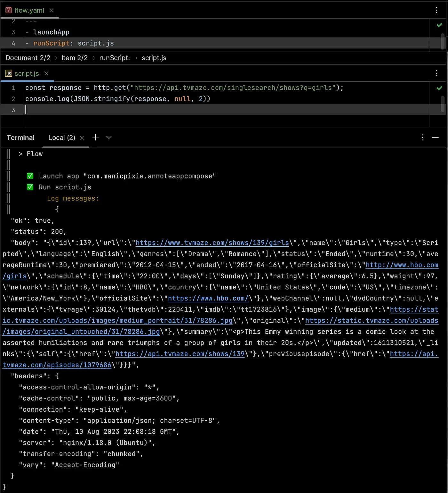Select the Local (2) terminal tab
The image size is (448, 493).
61,138
